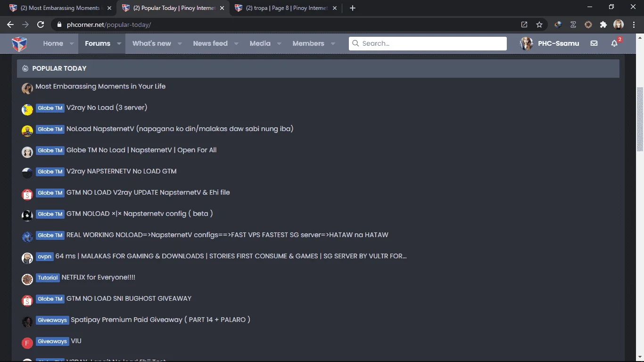This screenshot has width=644, height=362.
Task: Click the Tutorial prefix tag
Action: click(48, 278)
